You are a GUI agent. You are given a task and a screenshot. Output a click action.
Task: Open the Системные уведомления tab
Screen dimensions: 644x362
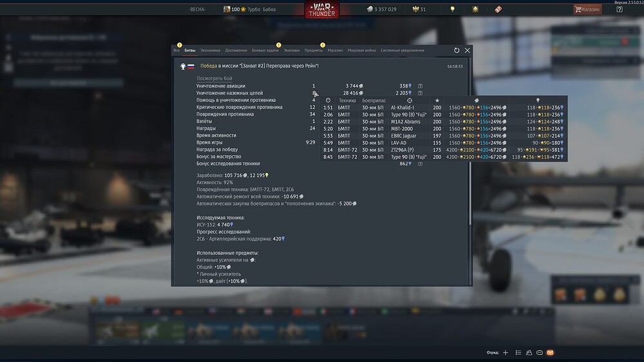pos(402,50)
